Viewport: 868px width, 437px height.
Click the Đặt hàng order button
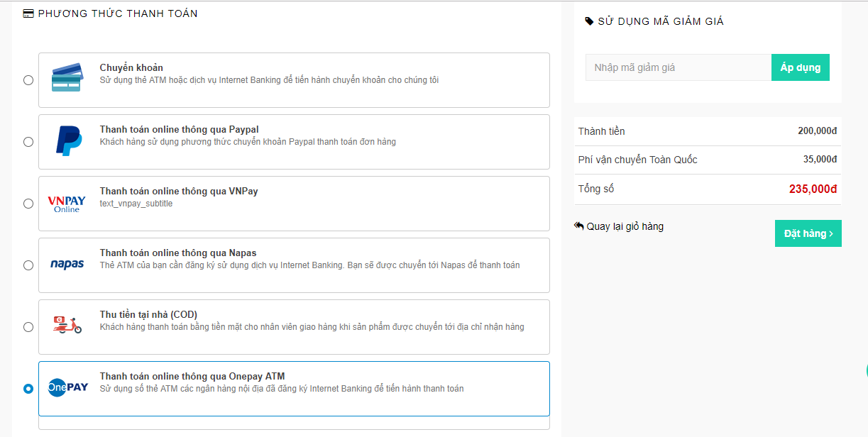click(808, 233)
